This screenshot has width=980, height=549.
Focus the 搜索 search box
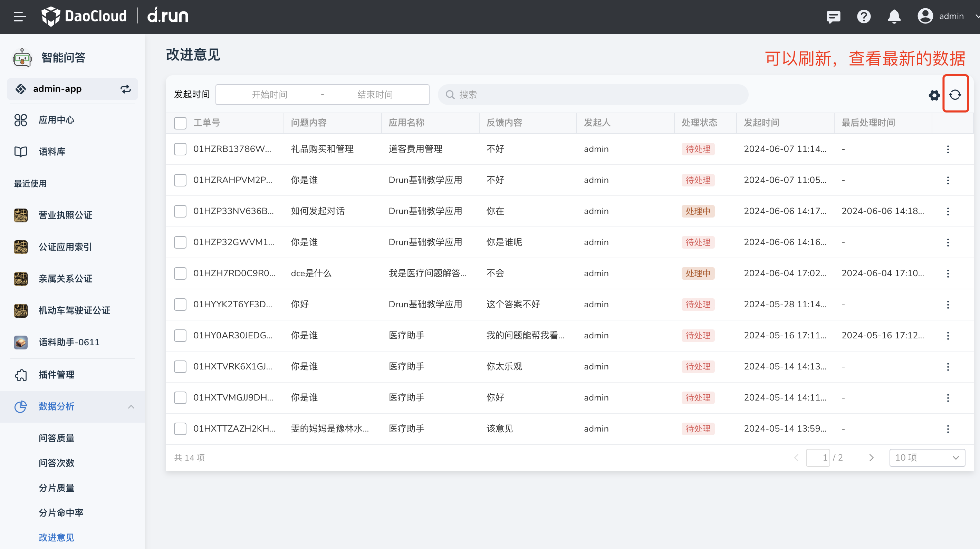click(x=593, y=95)
